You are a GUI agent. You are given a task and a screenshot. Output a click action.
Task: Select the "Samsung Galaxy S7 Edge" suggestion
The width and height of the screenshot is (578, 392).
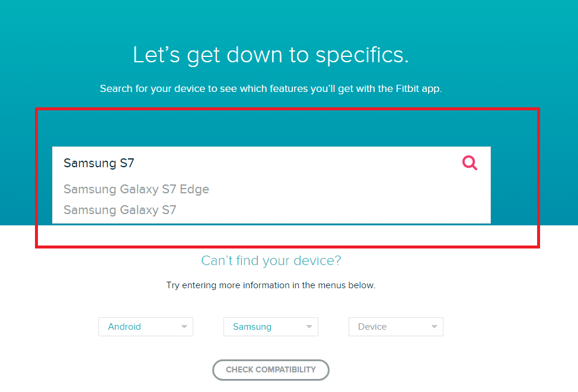click(136, 190)
